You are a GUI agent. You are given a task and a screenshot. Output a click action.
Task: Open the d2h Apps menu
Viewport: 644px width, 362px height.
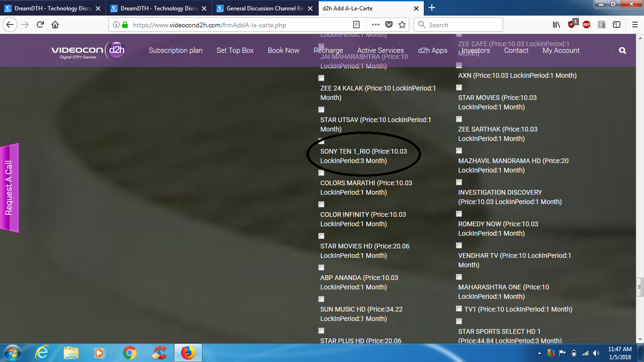tap(433, 50)
